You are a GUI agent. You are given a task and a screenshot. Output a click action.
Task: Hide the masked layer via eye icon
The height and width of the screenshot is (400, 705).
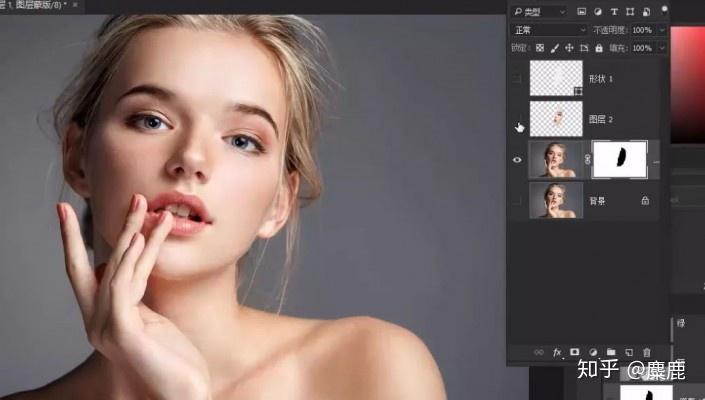coord(517,160)
